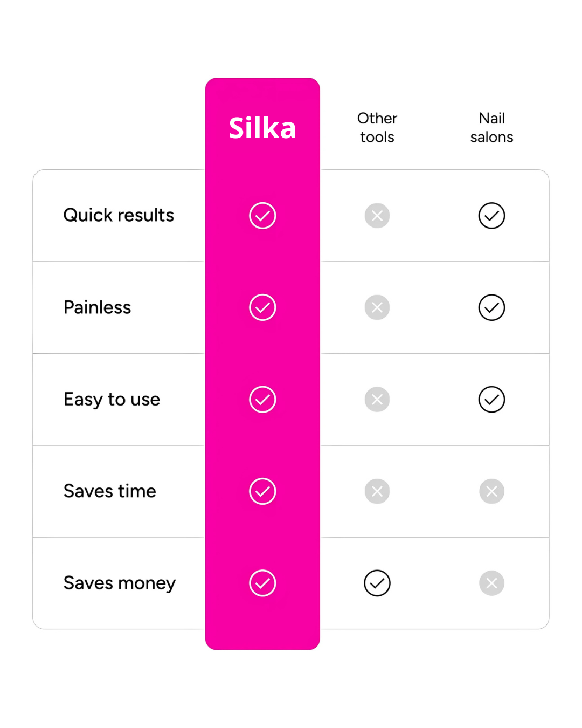The height and width of the screenshot is (728, 582).
Task: Click the Nail salons column header
Action: tap(491, 128)
